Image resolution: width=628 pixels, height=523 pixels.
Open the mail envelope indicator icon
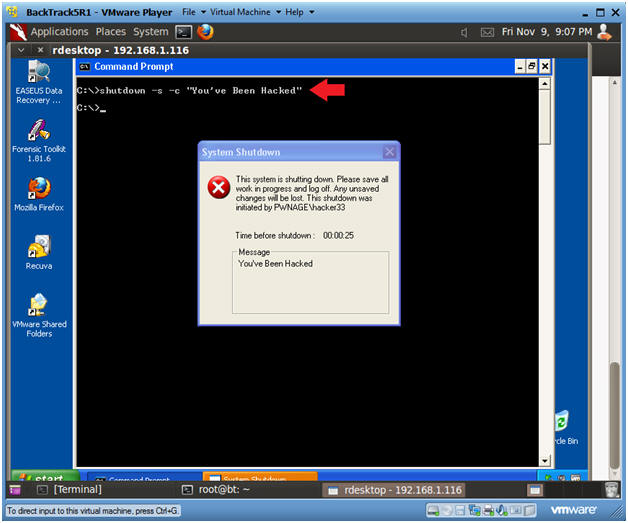(487, 32)
